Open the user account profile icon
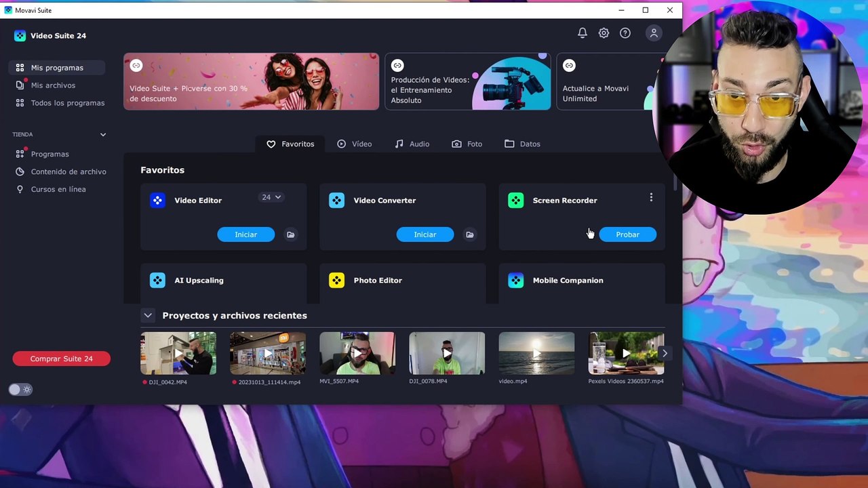The image size is (868, 488). [654, 33]
